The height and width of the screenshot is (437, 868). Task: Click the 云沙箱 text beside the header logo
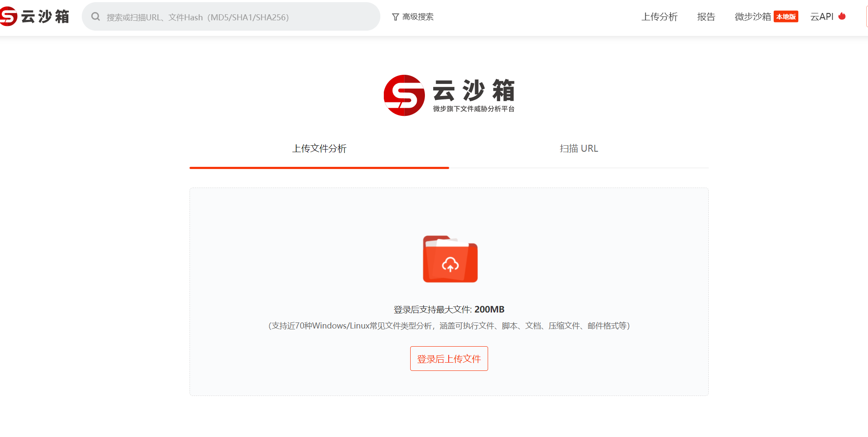(45, 16)
